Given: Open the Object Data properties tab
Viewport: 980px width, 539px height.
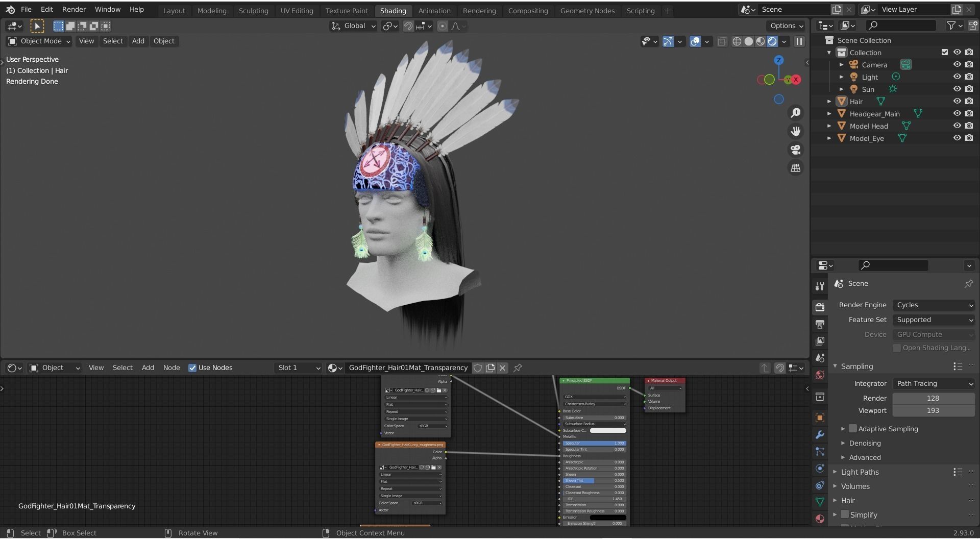Looking at the screenshot, I should tap(820, 502).
